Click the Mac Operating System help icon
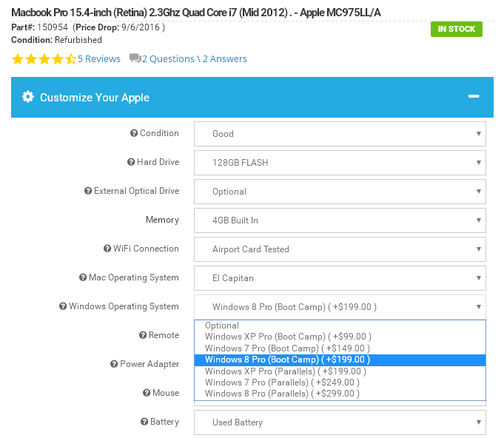 pos(83,277)
